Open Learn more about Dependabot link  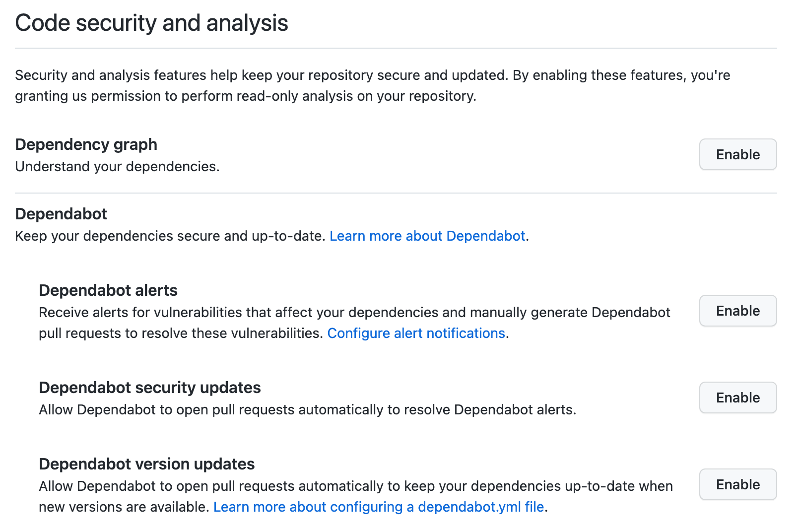[427, 236]
